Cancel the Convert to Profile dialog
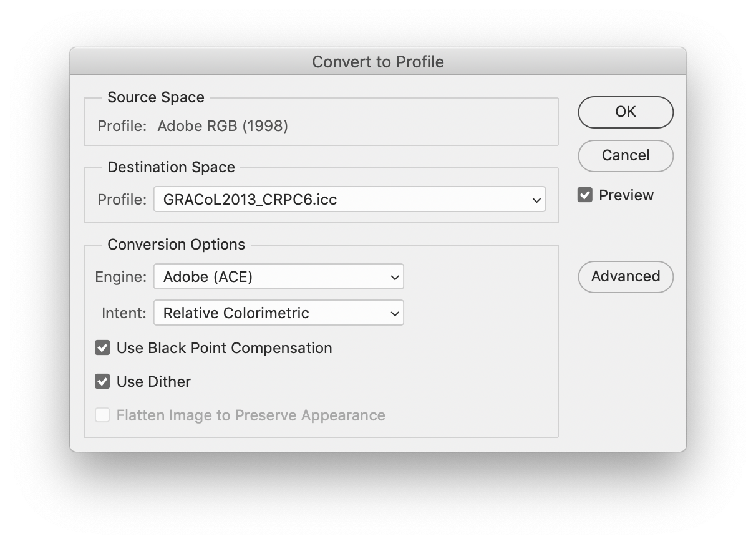Image resolution: width=756 pixels, height=544 pixels. [x=625, y=156]
